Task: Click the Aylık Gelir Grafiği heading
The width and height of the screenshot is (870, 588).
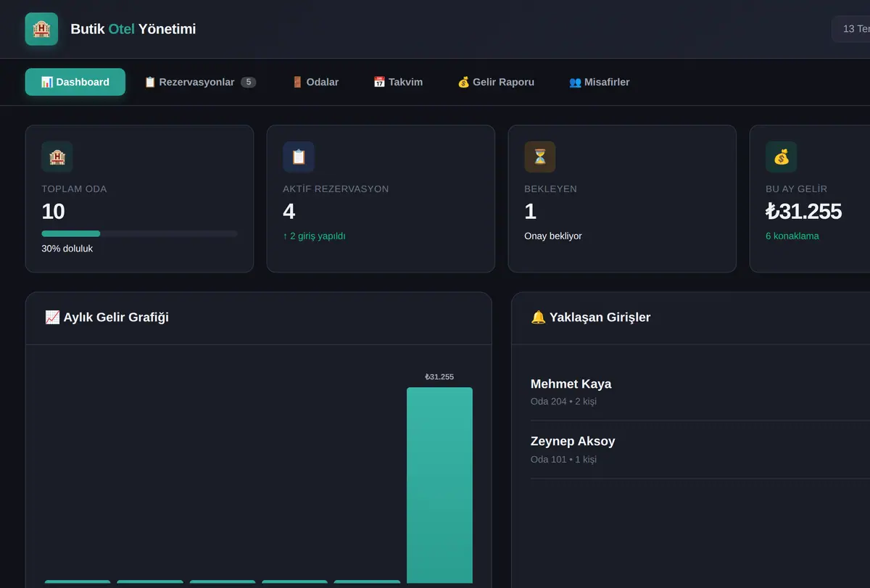Action: [107, 317]
